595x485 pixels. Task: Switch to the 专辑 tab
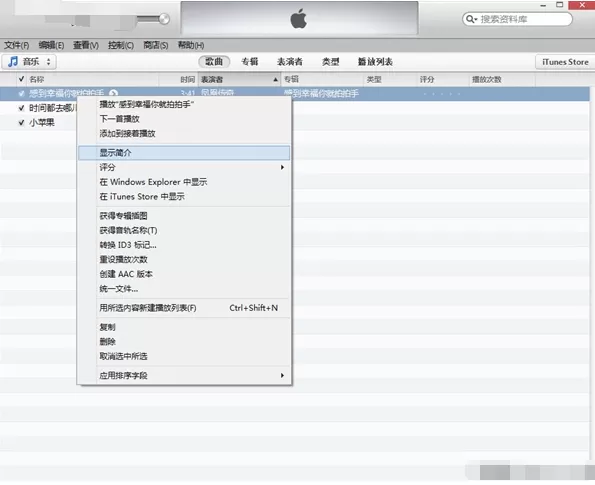(250, 61)
